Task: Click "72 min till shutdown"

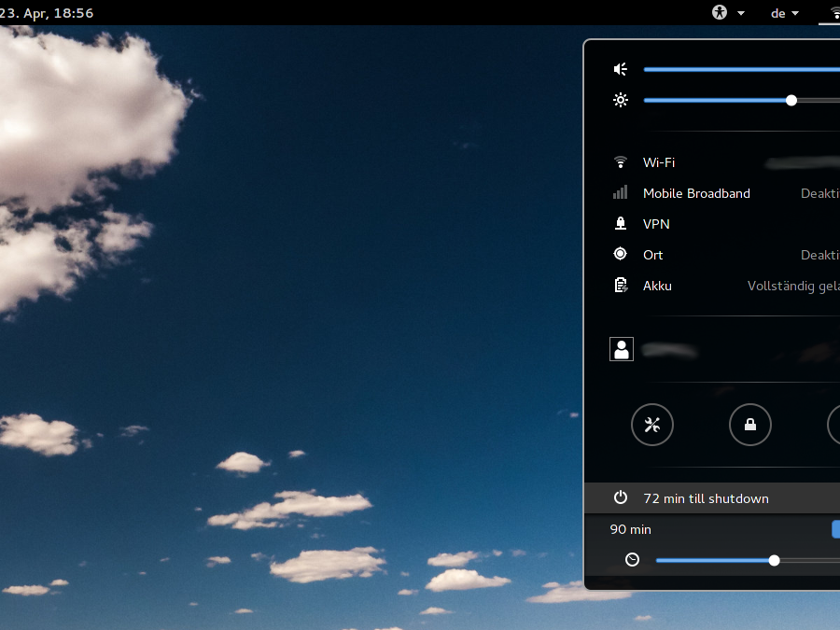Action: 706,497
